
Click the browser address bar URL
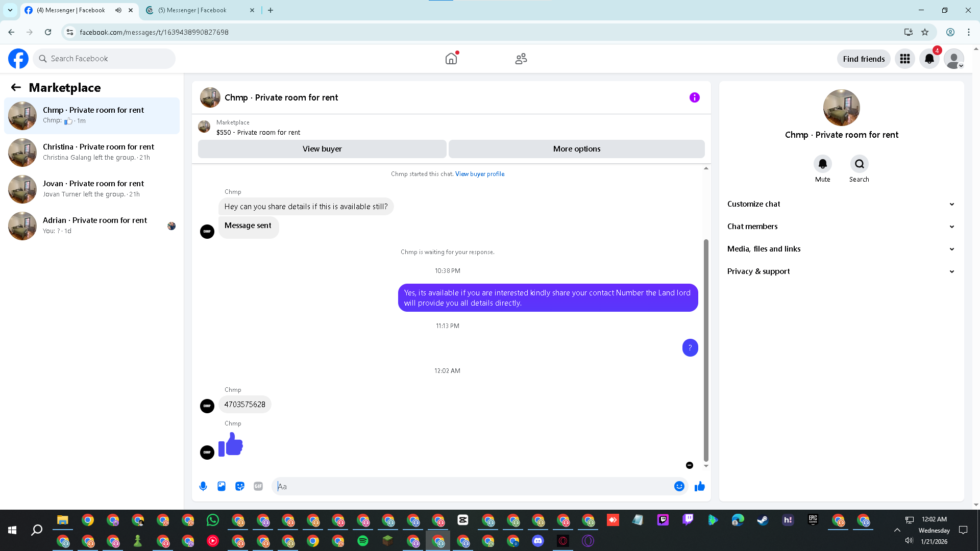(154, 32)
